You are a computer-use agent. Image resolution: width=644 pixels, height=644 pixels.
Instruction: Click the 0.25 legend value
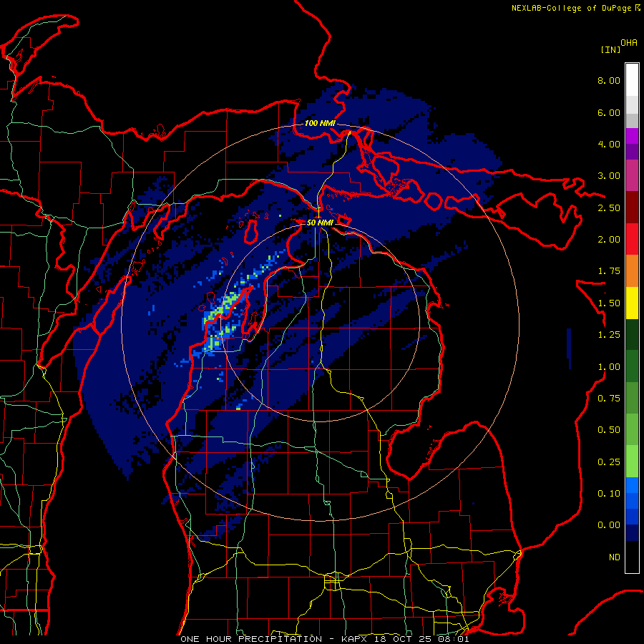609,462
